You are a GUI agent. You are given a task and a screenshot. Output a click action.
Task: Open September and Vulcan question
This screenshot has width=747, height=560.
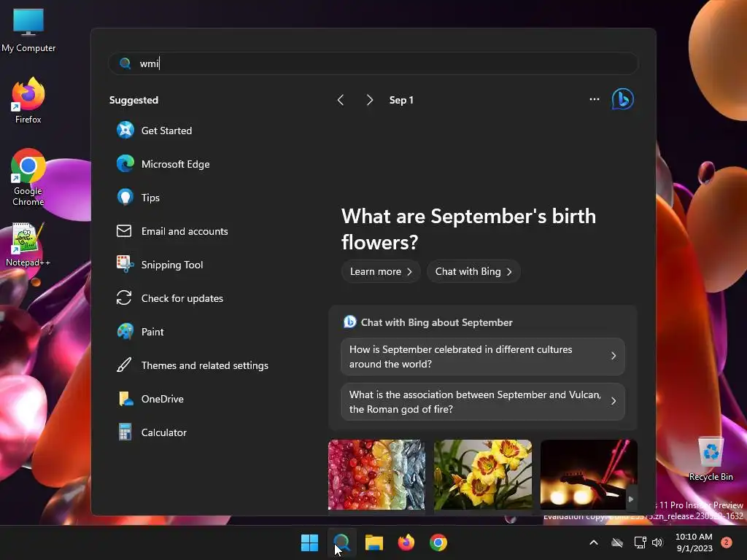pyautogui.click(x=483, y=402)
